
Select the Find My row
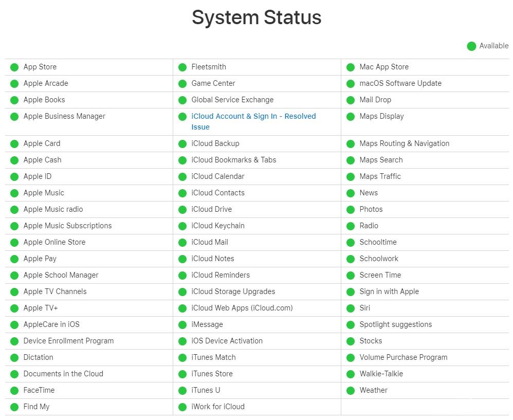tap(36, 407)
